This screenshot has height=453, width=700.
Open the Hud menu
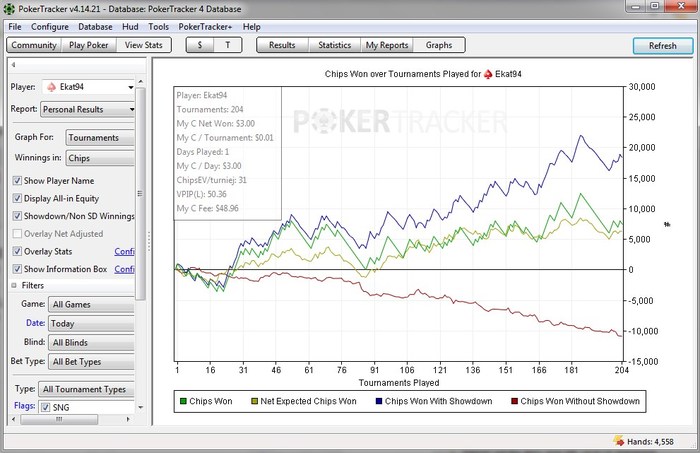130,27
